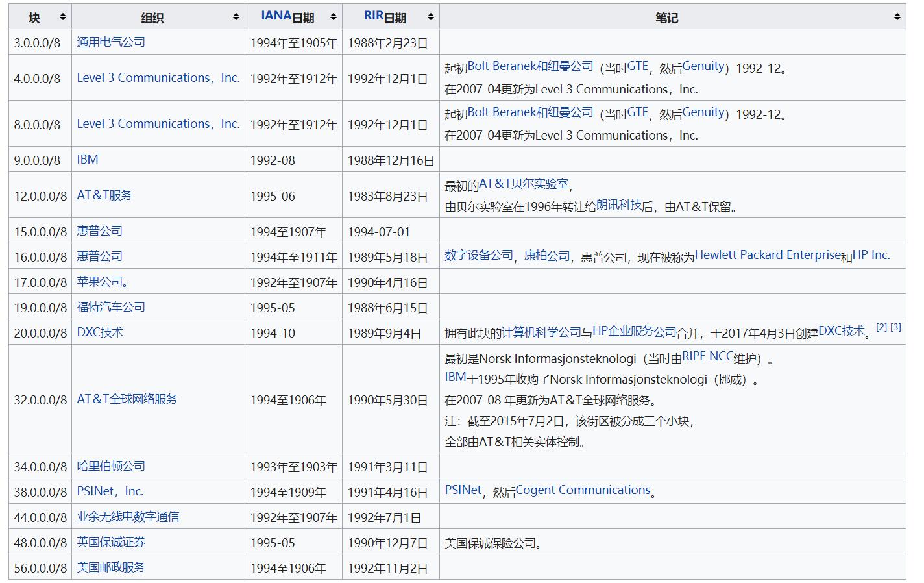924x583 pixels.
Task: Open the Hewlett Packard Enterprise link
Action: 768,255
